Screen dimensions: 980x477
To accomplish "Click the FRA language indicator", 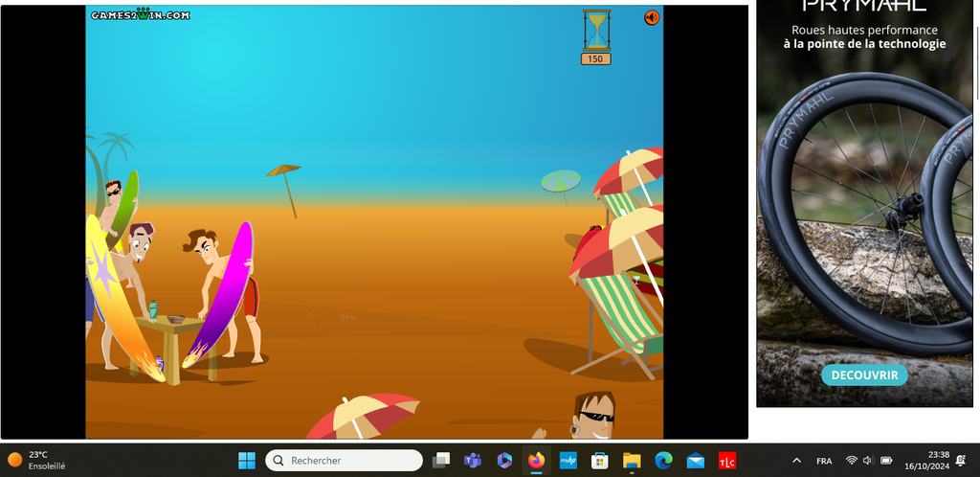I will (x=824, y=461).
